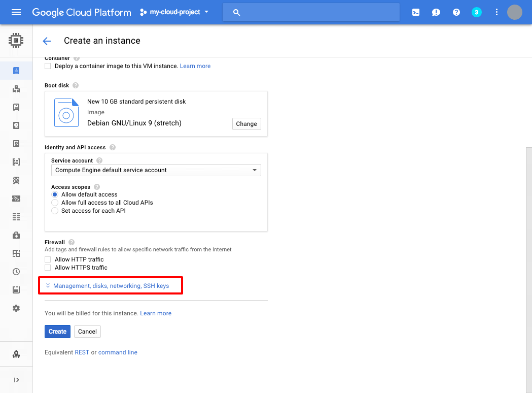Enable Allow HTTP traffic checkbox
532x393 pixels.
click(x=48, y=259)
